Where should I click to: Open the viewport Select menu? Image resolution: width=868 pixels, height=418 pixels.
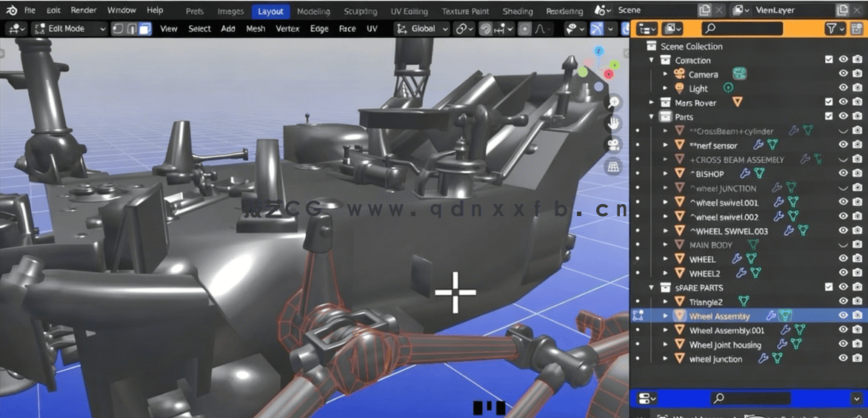tap(199, 29)
